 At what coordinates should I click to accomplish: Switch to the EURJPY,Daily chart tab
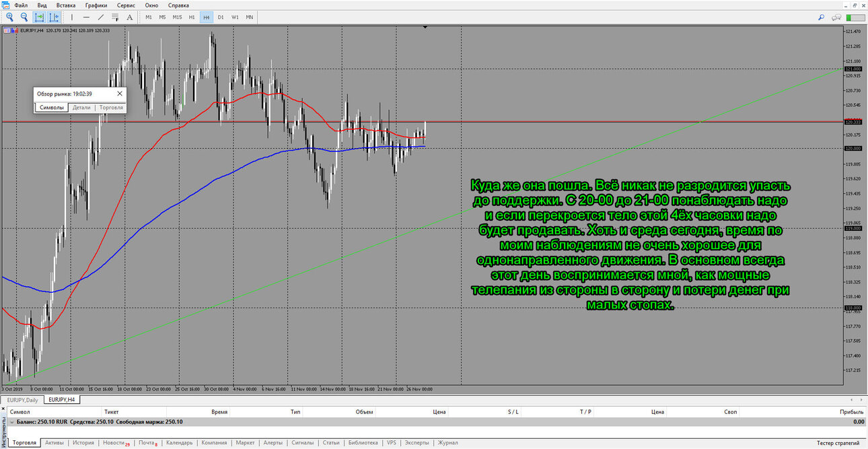coord(22,400)
